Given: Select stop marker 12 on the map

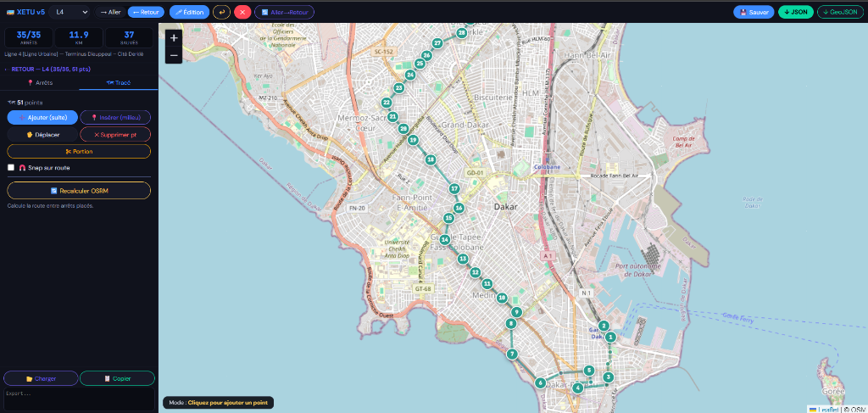Looking at the screenshot, I should [475, 272].
